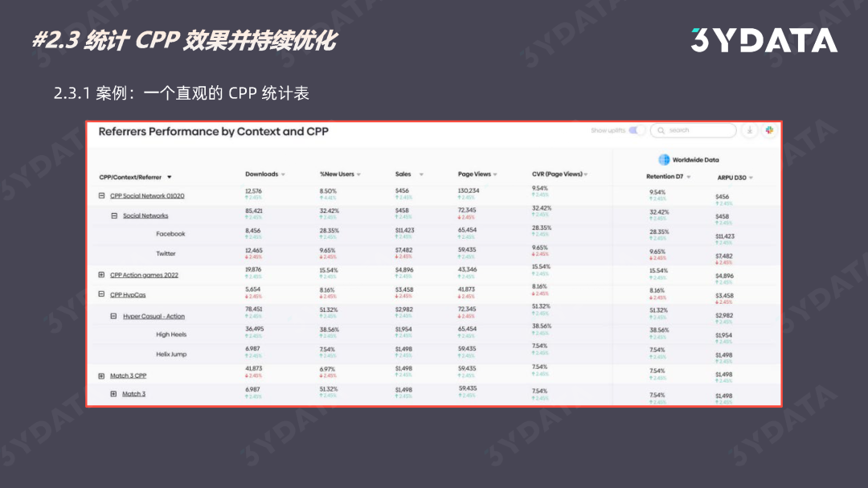
Task: Click the Downloads column header
Action: click(x=261, y=174)
